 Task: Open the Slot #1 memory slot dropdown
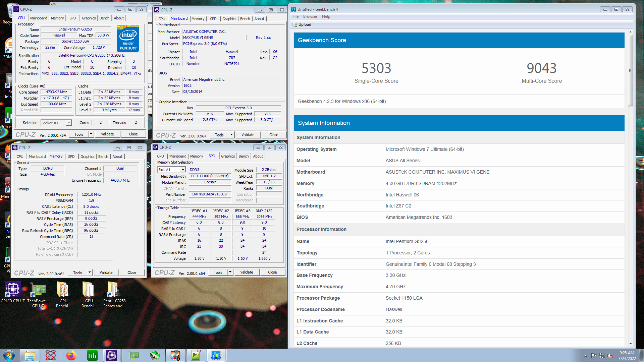(x=183, y=170)
